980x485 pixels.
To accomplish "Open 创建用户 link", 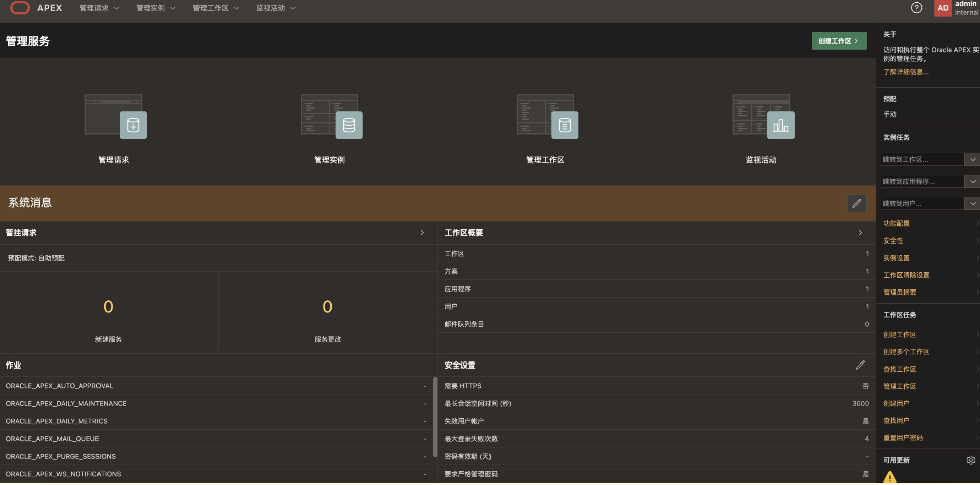I will [x=896, y=403].
